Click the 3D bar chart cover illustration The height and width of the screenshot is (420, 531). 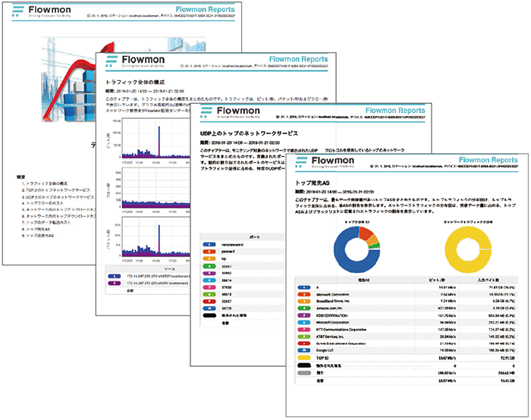point(124,80)
